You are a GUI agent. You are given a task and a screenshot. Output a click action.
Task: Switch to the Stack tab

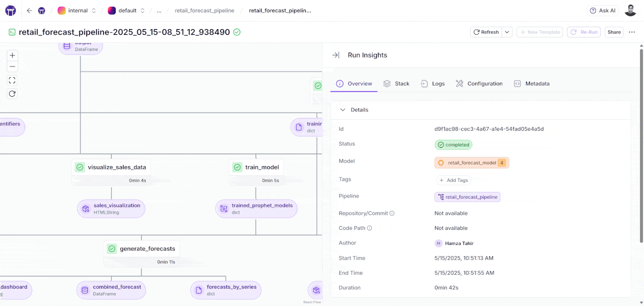pyautogui.click(x=396, y=84)
